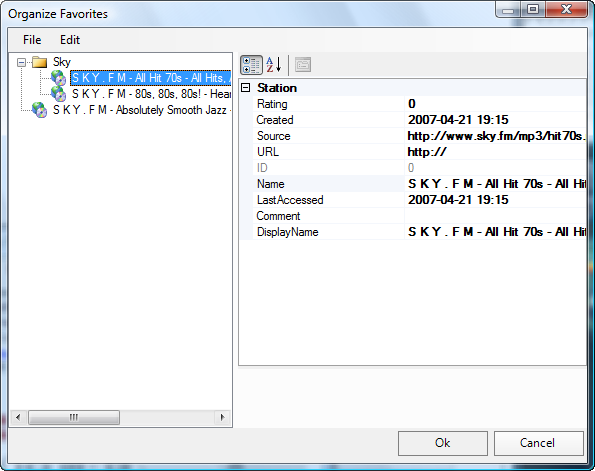Select the 80s, 80s, 80s! station item
Viewport: 595px width, 471px height.
[x=151, y=94]
